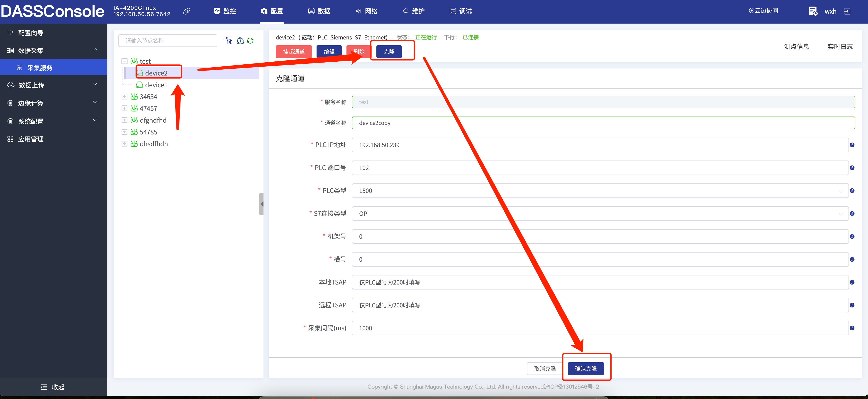Switch to the 测点信息 tab
Image resolution: width=868 pixels, height=399 pixels.
coord(797,46)
